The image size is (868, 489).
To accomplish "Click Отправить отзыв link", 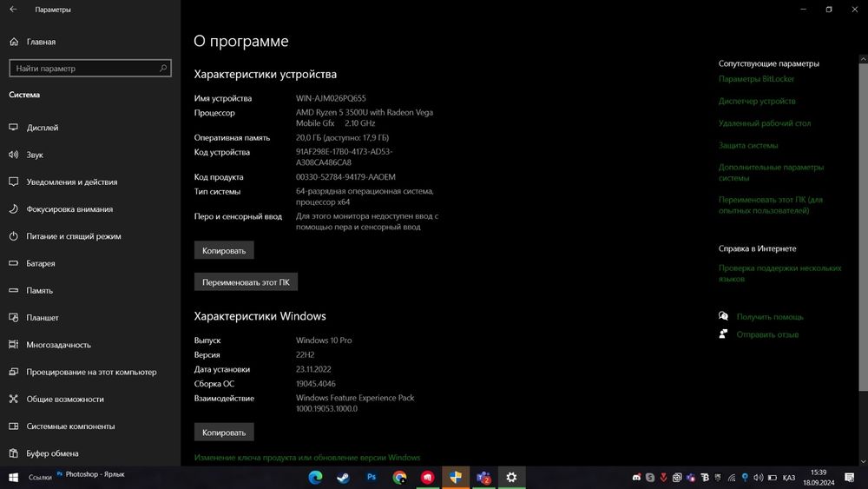I will [767, 334].
